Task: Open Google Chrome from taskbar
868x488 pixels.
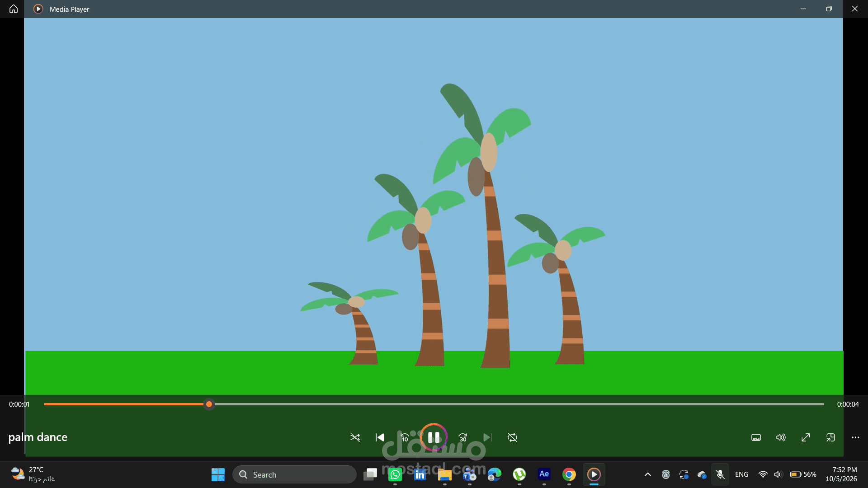Action: coord(569,474)
